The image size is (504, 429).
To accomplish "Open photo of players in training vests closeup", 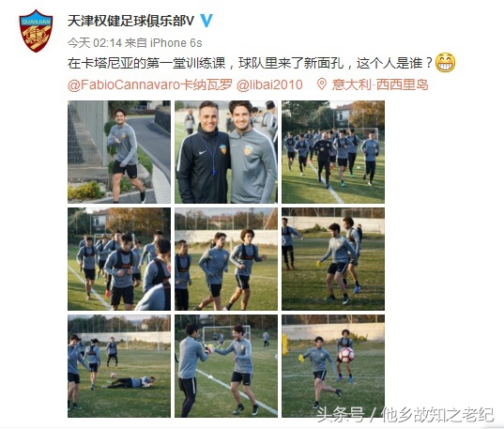I will (119, 259).
